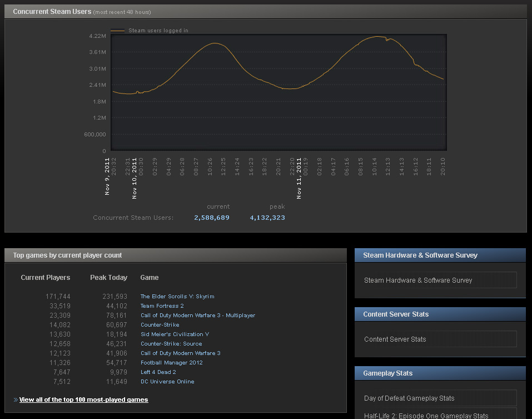Viewport: 532px width, 419px height.
Task: Click the Concurrent Steam Users panel title
Action: click(52, 12)
